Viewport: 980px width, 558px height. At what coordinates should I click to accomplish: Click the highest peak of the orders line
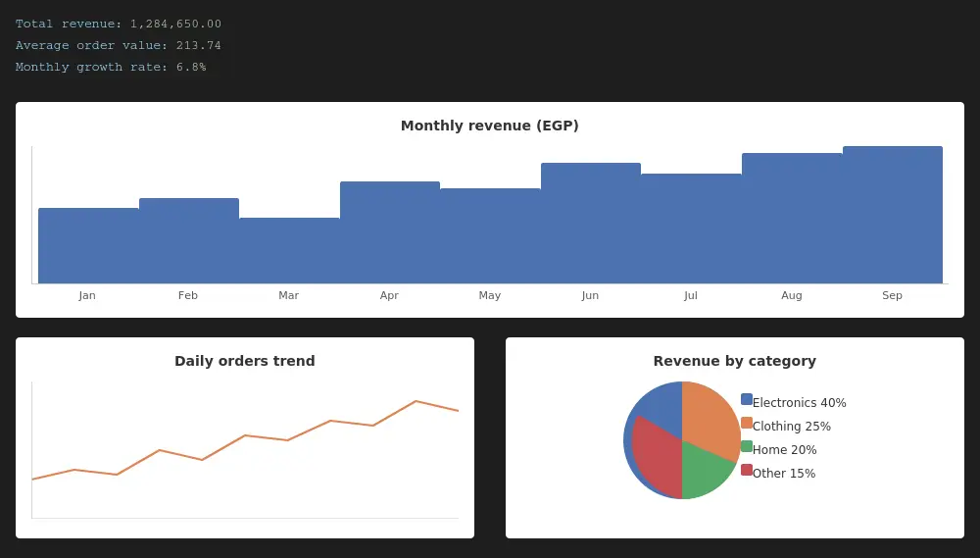[416, 401]
